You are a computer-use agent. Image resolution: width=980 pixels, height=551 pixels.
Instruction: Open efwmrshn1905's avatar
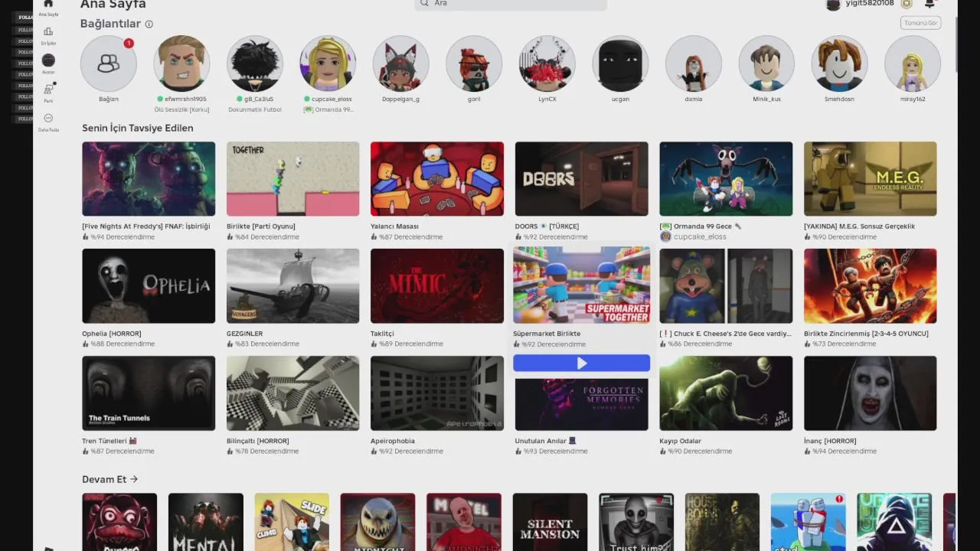click(181, 64)
